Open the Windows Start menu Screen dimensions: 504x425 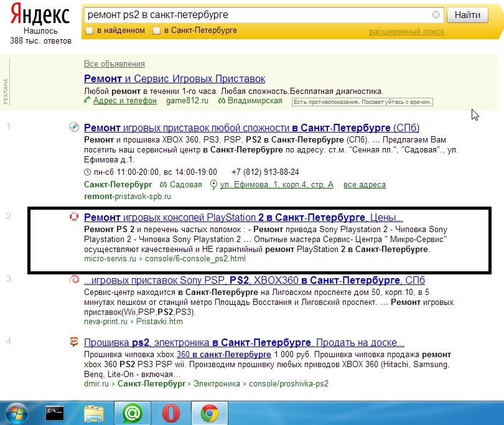click(x=17, y=414)
